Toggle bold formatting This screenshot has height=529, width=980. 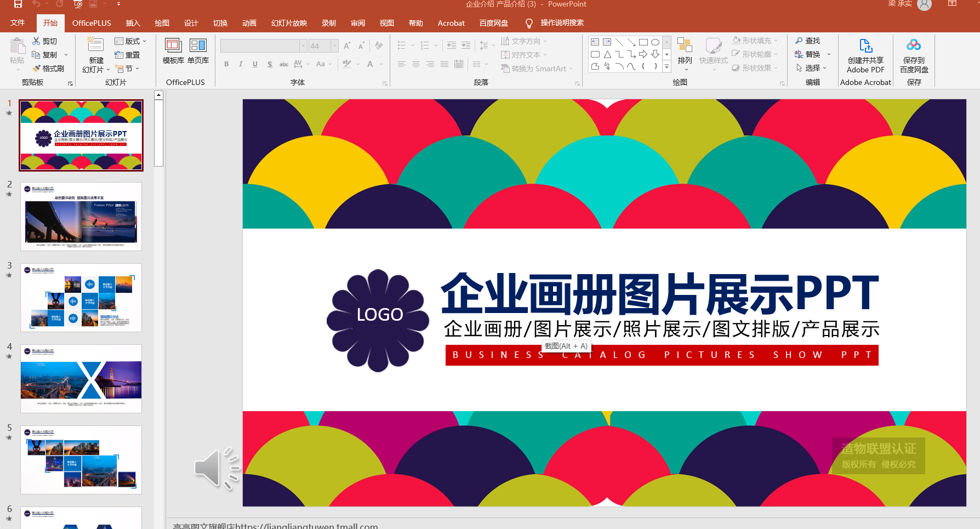[x=226, y=64]
